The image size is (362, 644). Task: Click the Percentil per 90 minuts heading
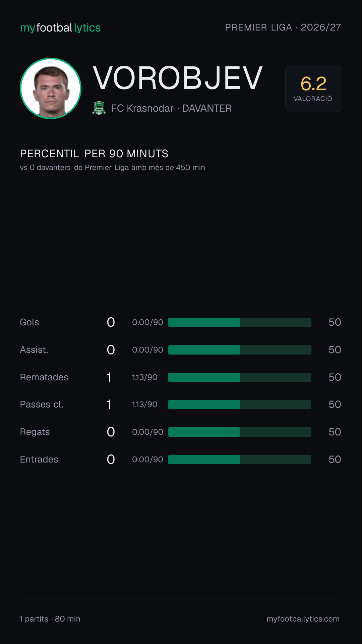[x=94, y=154]
